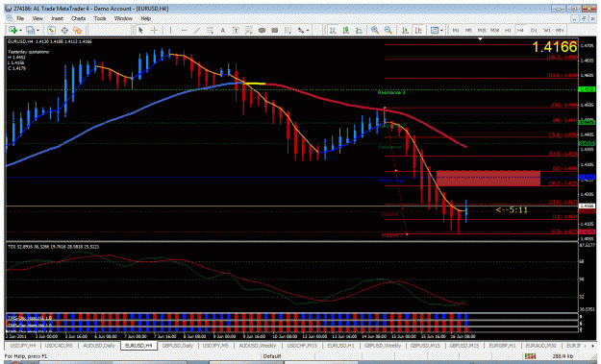This screenshot has height=364, width=601.
Task: Open the New Chart tool
Action: (13, 30)
